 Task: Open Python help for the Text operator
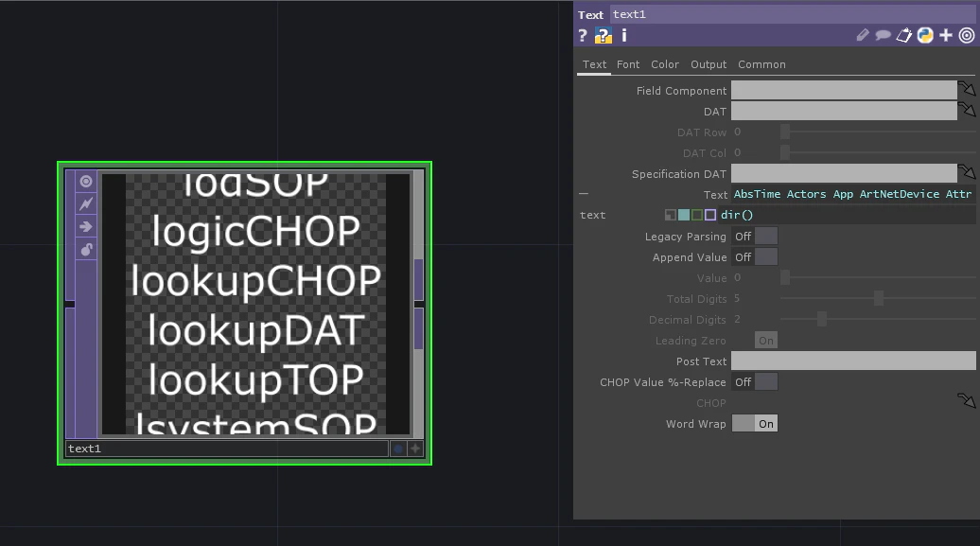[604, 36]
